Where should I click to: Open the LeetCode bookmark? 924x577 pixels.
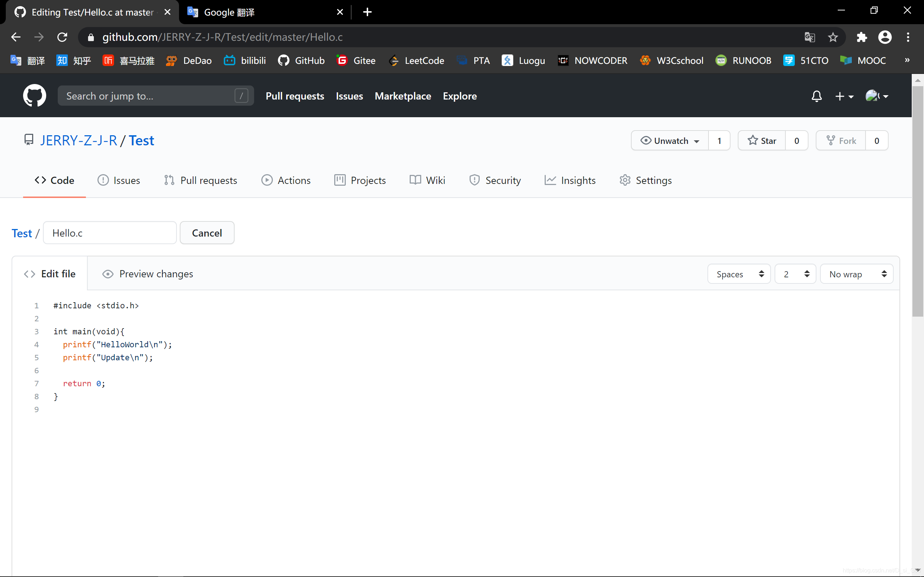point(417,61)
